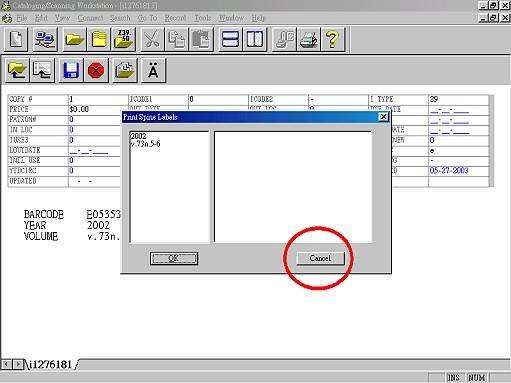The image size is (511, 383).
Task: Open the diacritics Ä character tool
Action: coord(153,70)
